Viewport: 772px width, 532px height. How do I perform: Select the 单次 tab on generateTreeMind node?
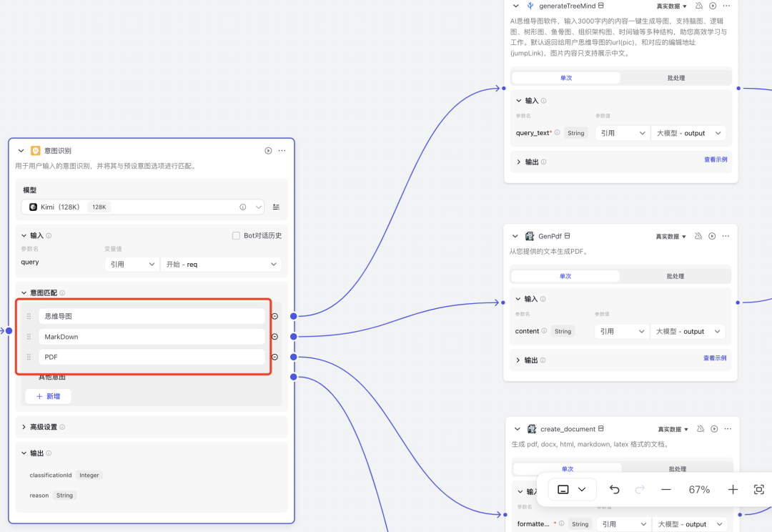[x=565, y=77]
